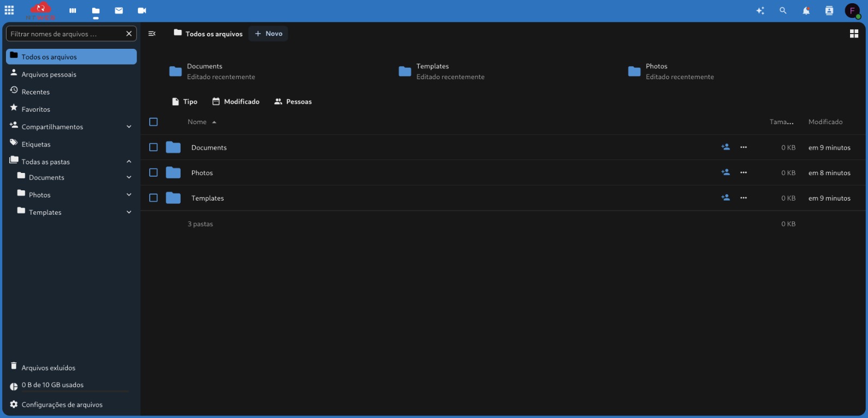This screenshot has width=868, height=418.
Task: Expand Documents folder chevron in sidebar
Action: 129,177
